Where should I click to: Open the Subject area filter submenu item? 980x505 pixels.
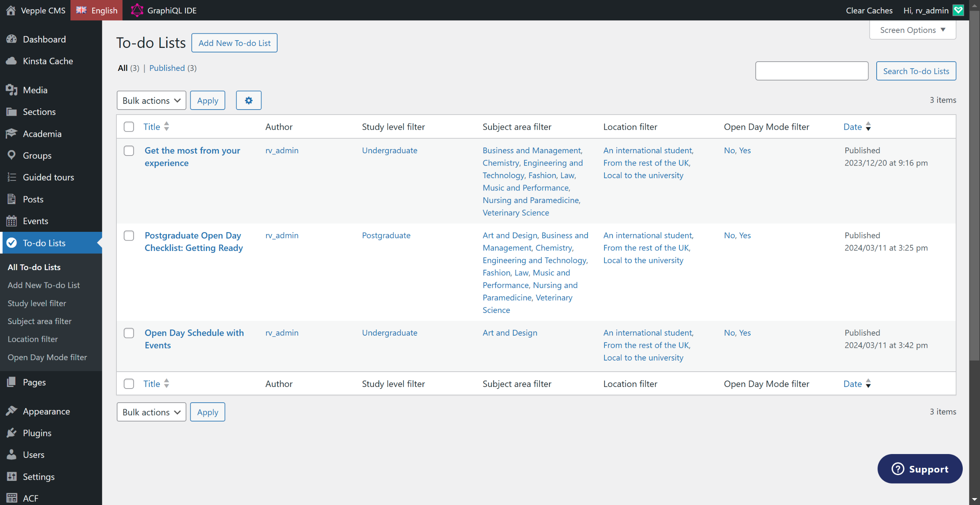click(39, 321)
